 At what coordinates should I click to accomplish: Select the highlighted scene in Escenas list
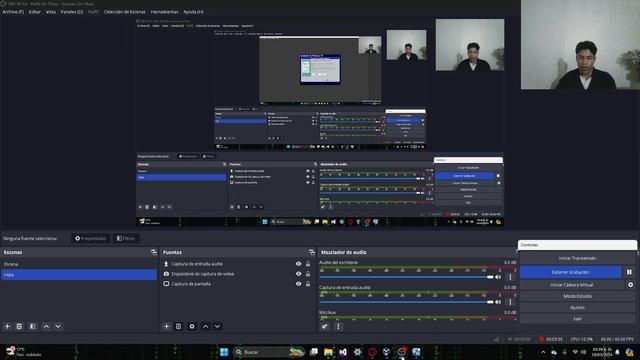(x=79, y=275)
